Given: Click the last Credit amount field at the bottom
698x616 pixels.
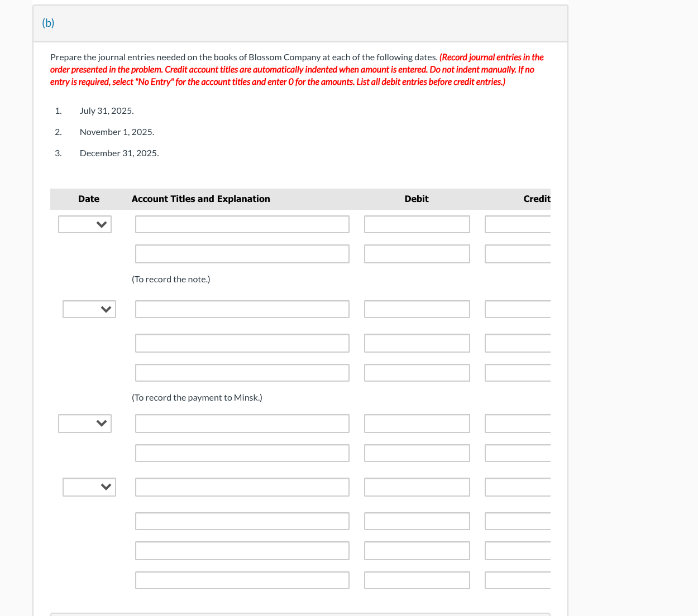Looking at the screenshot, I should click(517, 580).
